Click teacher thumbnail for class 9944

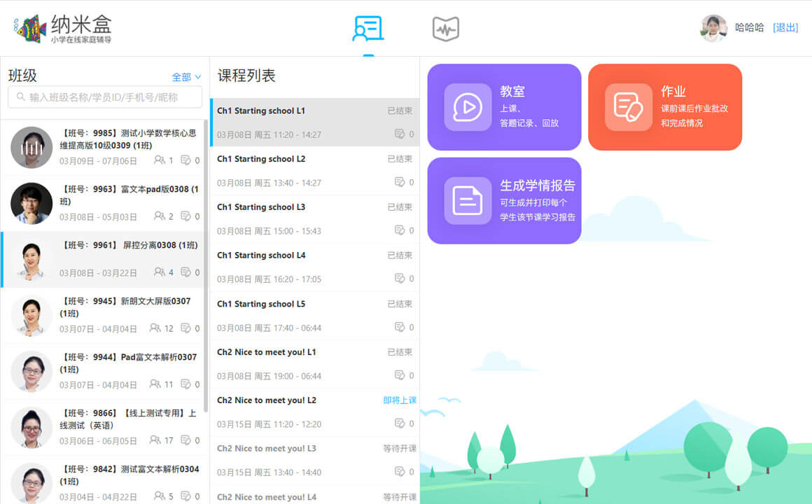pos(31,371)
